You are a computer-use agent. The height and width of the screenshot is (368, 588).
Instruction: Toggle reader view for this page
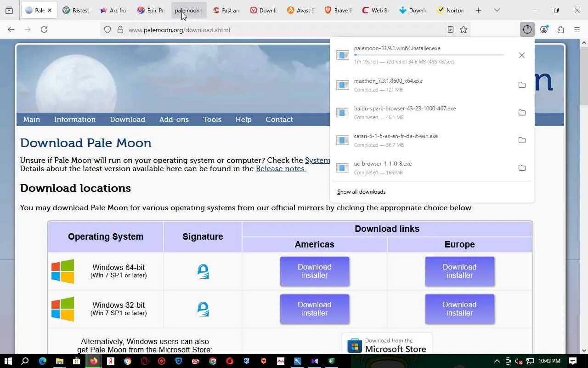click(451, 29)
